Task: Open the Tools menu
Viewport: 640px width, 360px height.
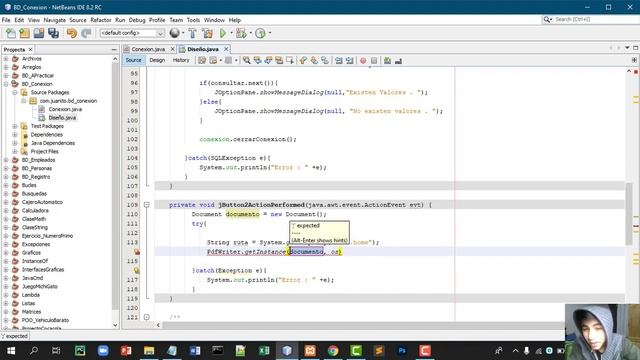Action: pyautogui.click(x=193, y=20)
